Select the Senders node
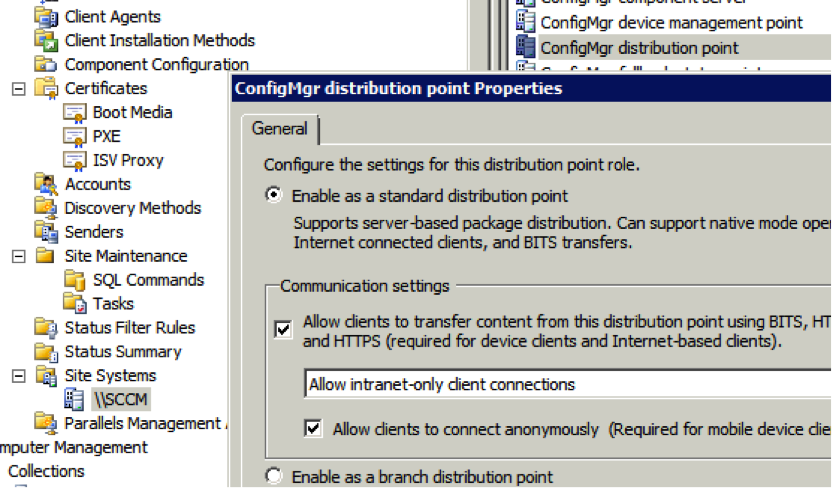832x488 pixels. [94, 232]
